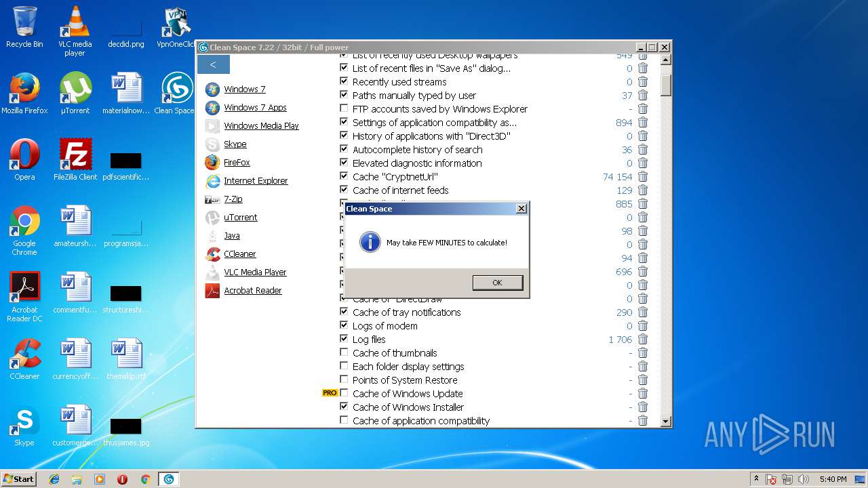The width and height of the screenshot is (868, 488).
Task: Uncheck 'Log files' checkbox
Action: click(344, 339)
